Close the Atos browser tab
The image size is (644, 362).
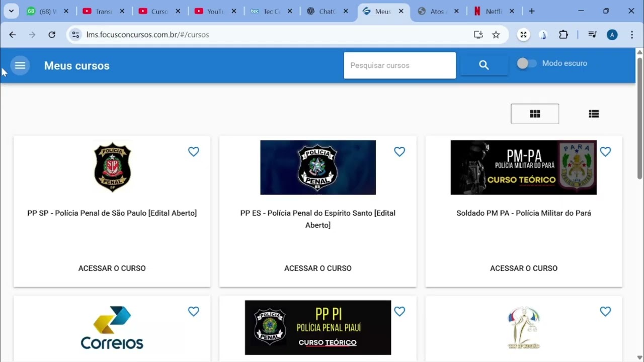(x=456, y=11)
